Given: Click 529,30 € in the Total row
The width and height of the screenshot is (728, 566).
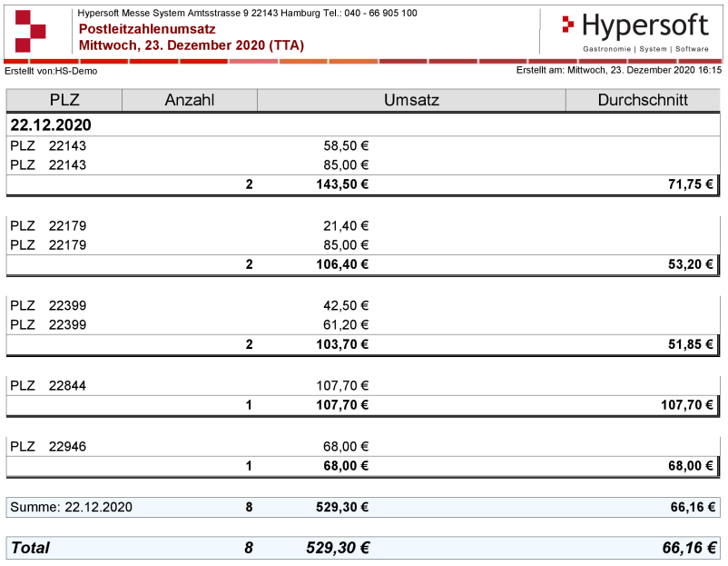Looking at the screenshot, I should (x=338, y=548).
